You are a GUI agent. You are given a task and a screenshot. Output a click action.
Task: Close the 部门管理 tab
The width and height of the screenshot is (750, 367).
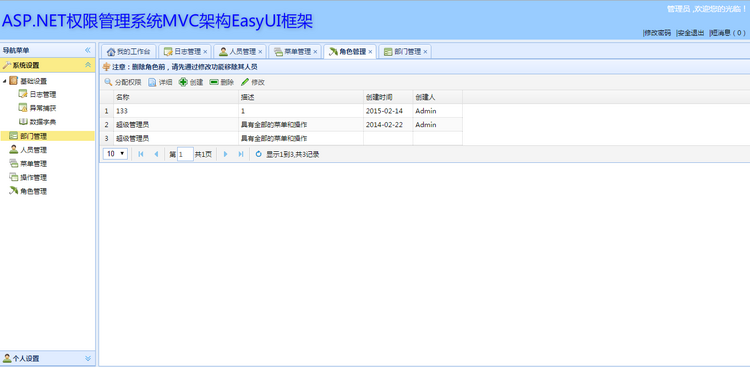point(425,52)
